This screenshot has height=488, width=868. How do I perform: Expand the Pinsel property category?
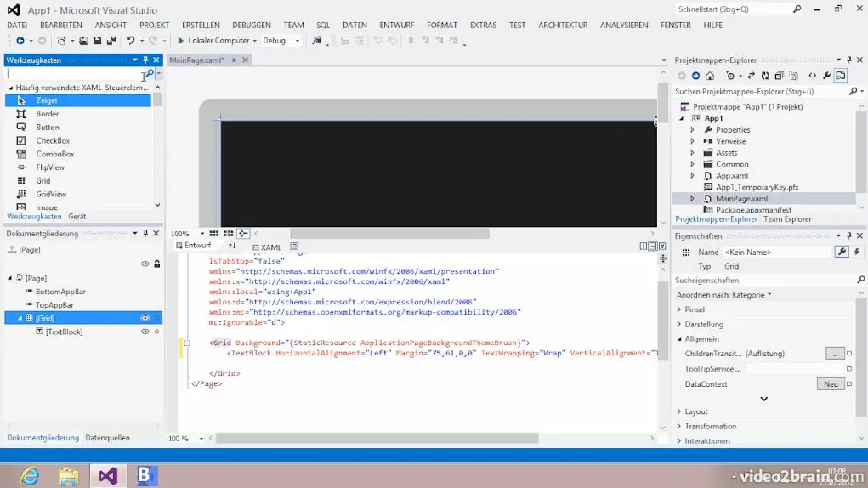[679, 309]
